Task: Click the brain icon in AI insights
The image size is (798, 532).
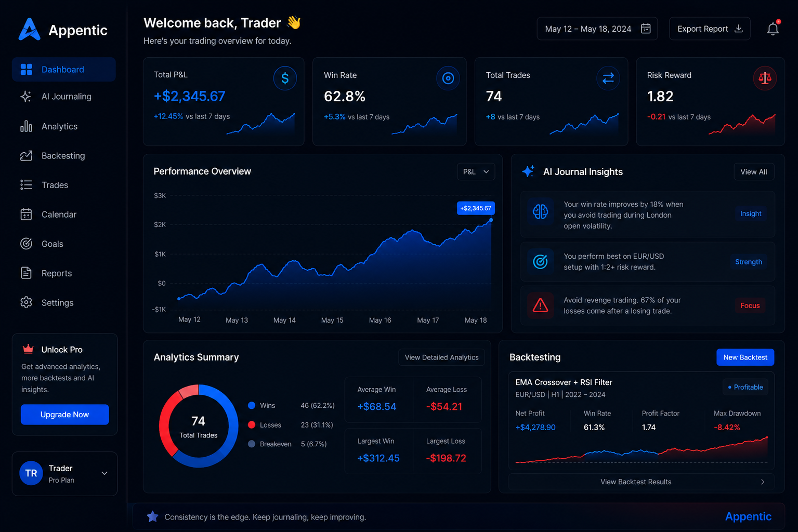Action: (x=540, y=212)
